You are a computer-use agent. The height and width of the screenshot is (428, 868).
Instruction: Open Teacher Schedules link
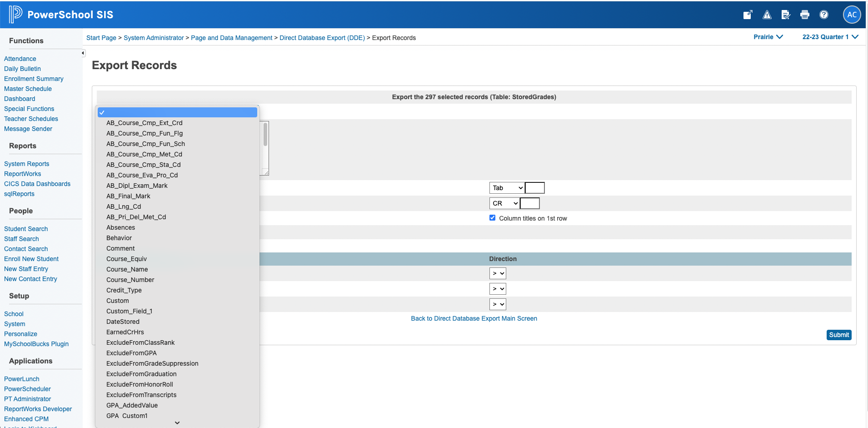[31, 119]
